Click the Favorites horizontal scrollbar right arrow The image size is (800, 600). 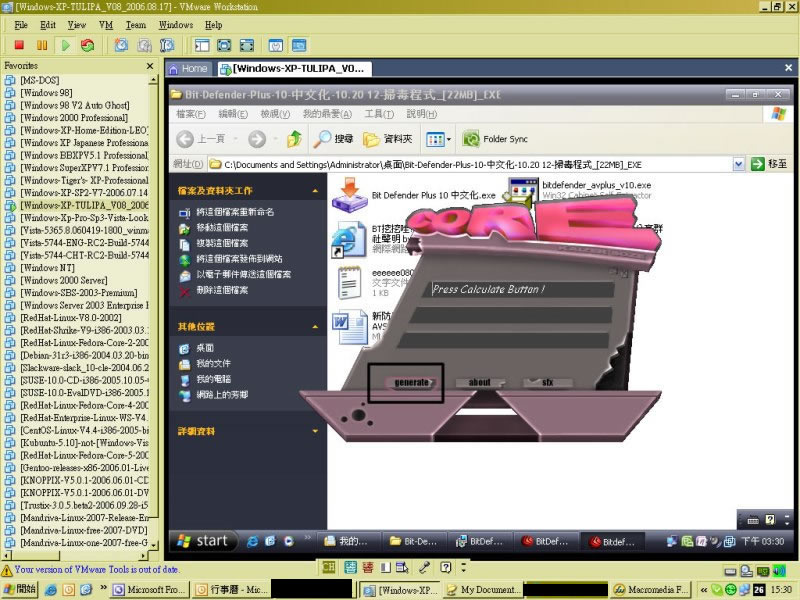pos(143,555)
